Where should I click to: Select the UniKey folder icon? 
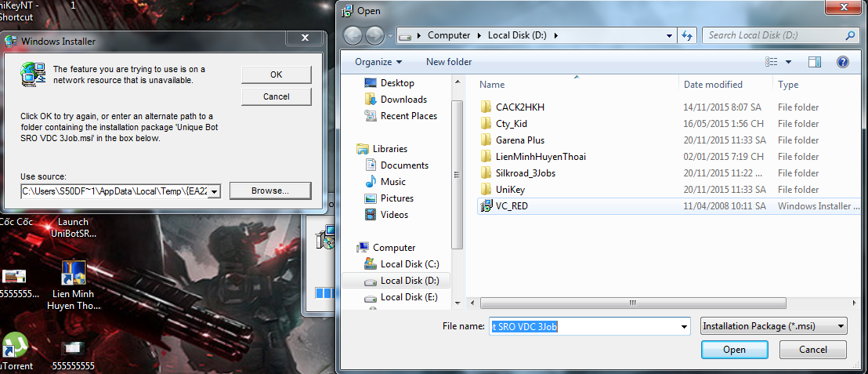click(x=486, y=190)
